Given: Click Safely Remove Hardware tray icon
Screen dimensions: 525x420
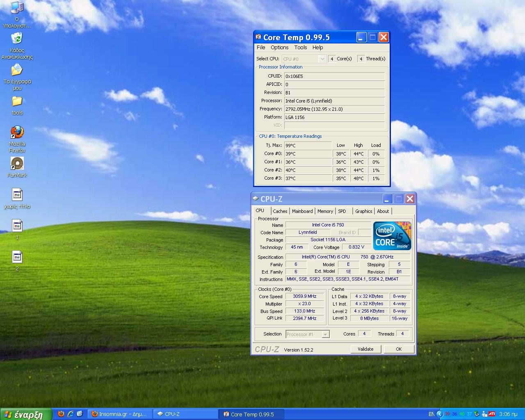Looking at the screenshot, I should (x=477, y=414).
